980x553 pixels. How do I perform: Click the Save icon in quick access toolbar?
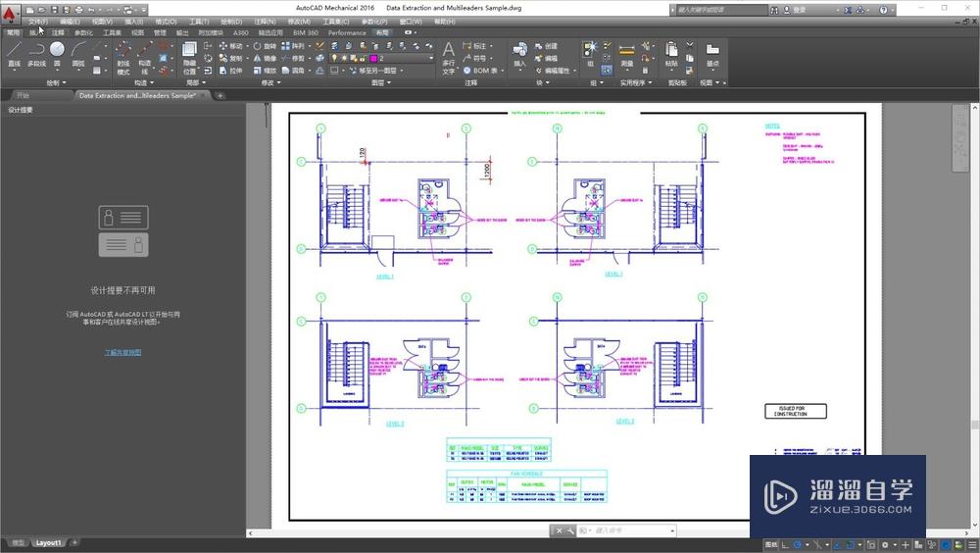[54, 10]
